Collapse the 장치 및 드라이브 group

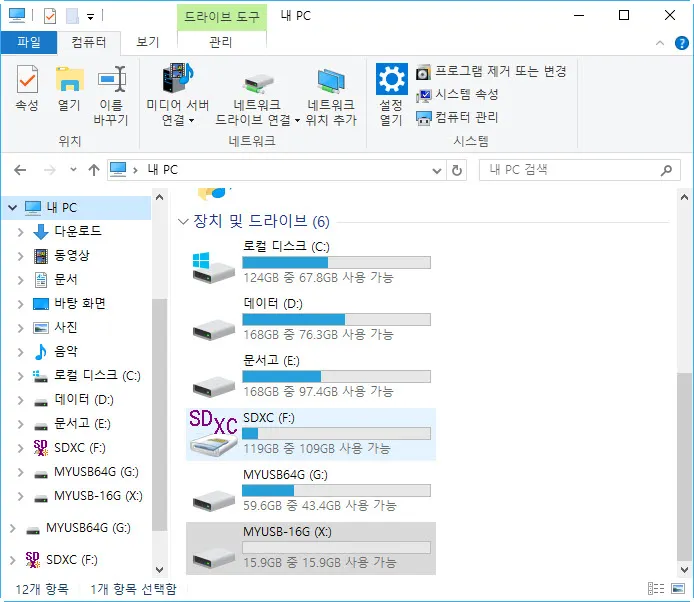coord(183,221)
